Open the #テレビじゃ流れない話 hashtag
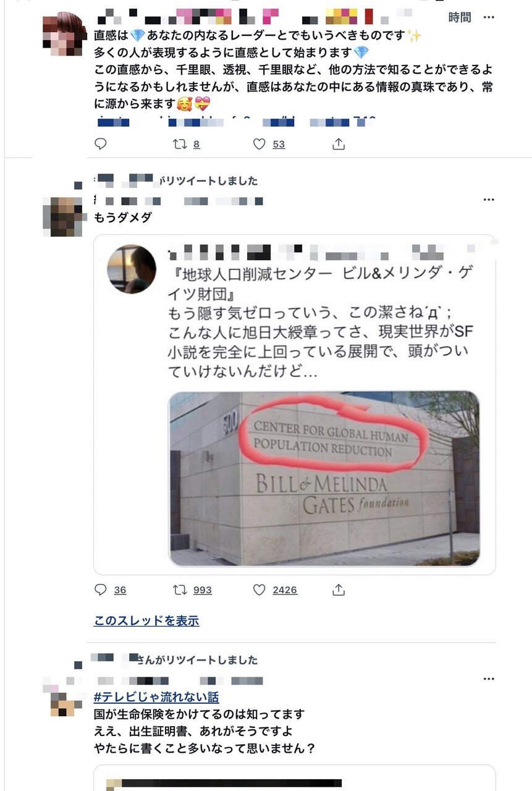The height and width of the screenshot is (791, 532). coord(156,697)
